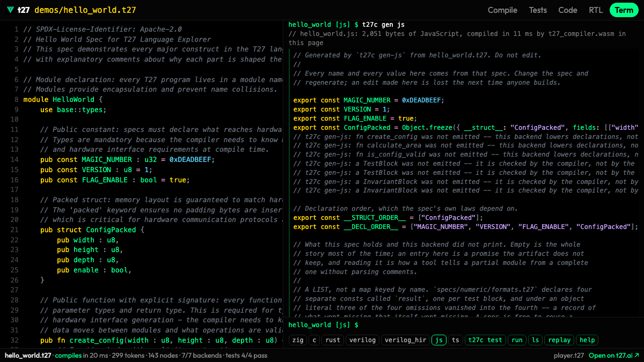Select the verilog backend chip
The width and height of the screenshot is (644, 362).
pos(362,340)
